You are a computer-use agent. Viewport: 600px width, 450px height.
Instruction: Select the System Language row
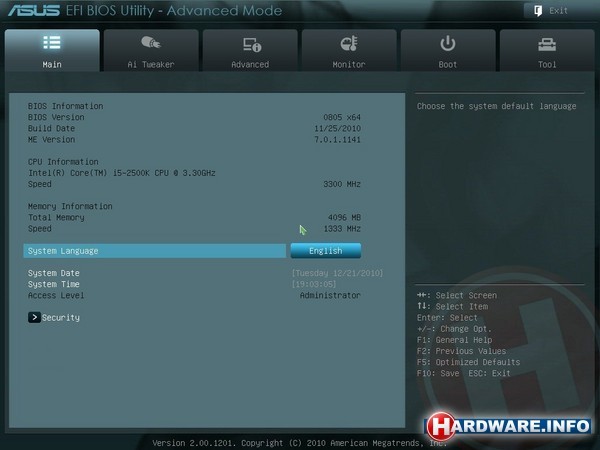[x=155, y=251]
